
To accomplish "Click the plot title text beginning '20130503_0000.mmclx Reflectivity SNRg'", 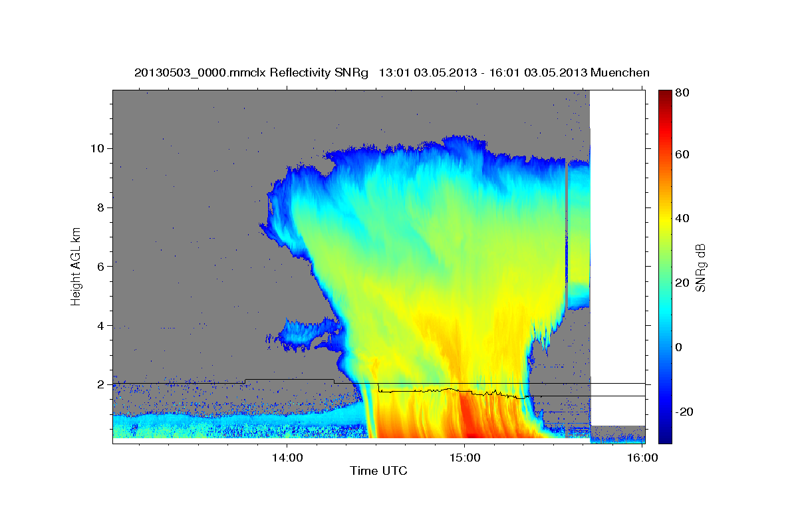I will tap(392, 72).
